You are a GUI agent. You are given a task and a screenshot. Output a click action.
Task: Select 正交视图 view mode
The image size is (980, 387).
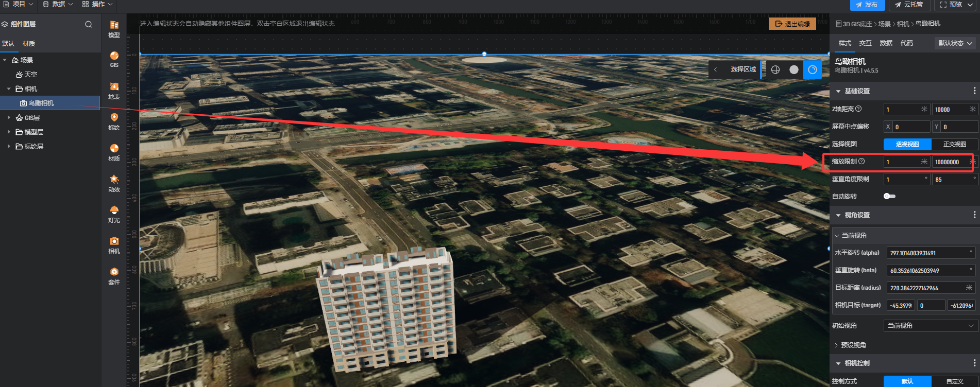tap(955, 144)
